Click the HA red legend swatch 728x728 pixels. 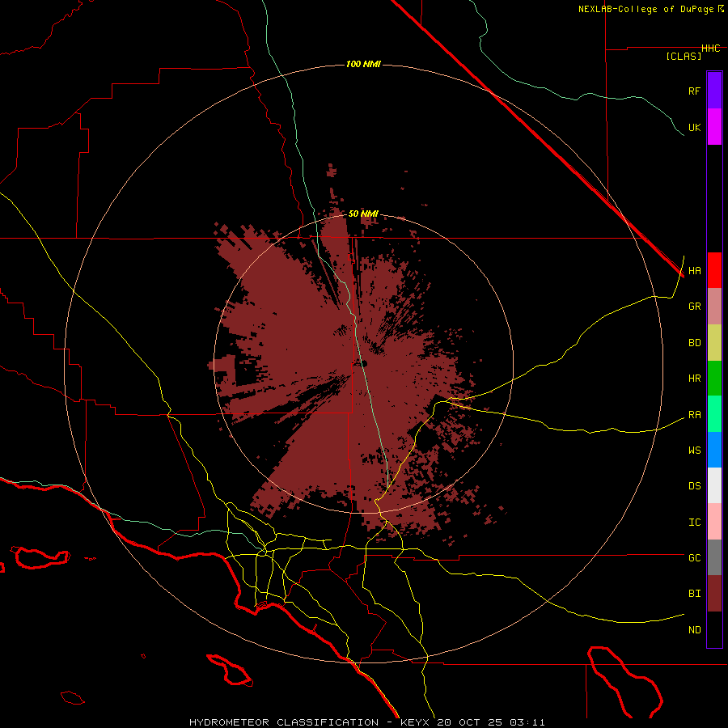click(x=714, y=270)
